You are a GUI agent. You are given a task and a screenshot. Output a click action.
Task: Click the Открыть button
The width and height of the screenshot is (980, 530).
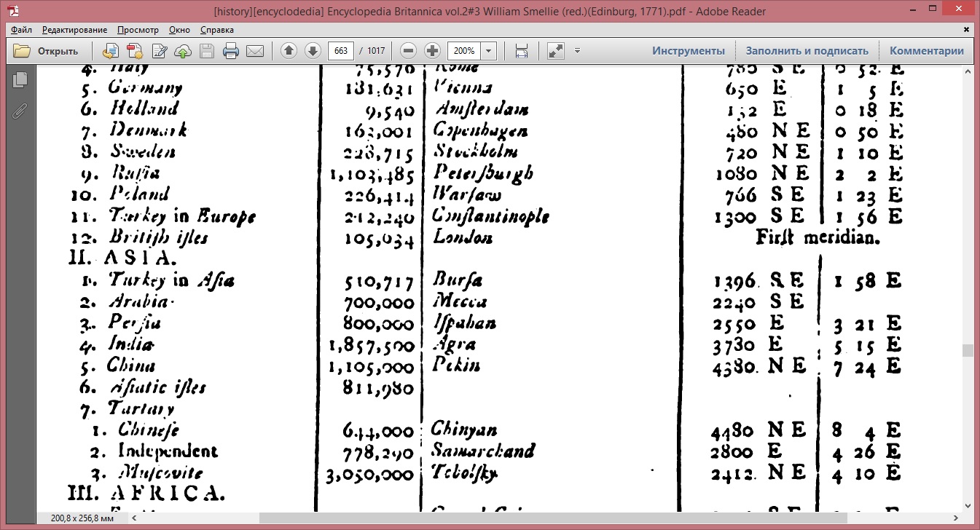tap(47, 51)
